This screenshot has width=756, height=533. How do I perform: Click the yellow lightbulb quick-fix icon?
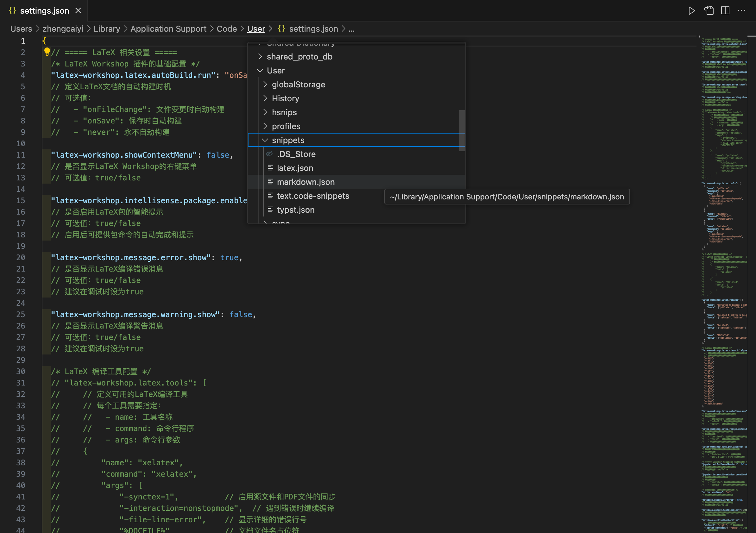pos(47,51)
